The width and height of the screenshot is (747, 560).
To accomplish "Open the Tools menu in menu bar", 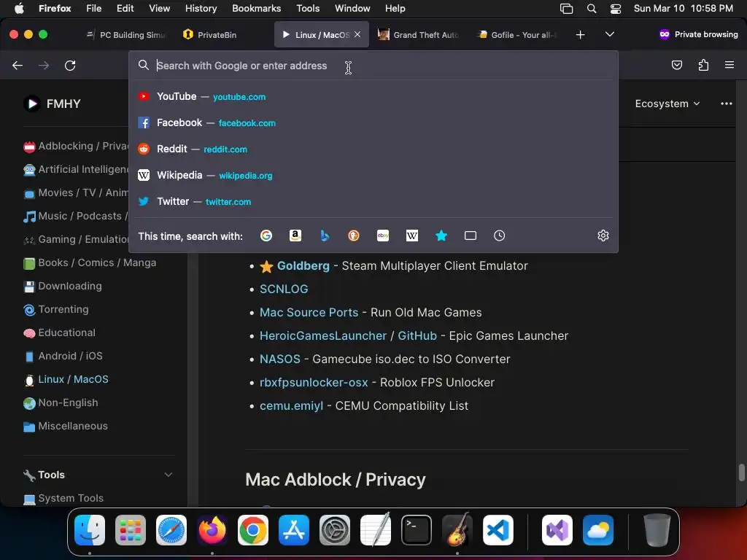I will [308, 9].
